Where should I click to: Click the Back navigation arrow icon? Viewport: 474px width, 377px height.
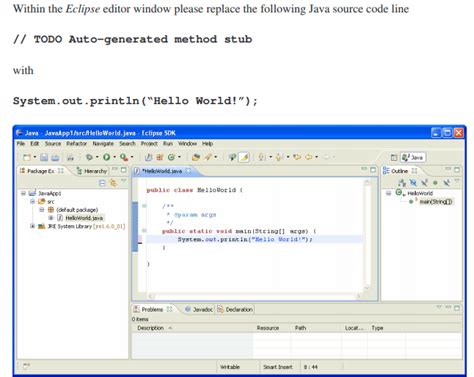(309, 157)
